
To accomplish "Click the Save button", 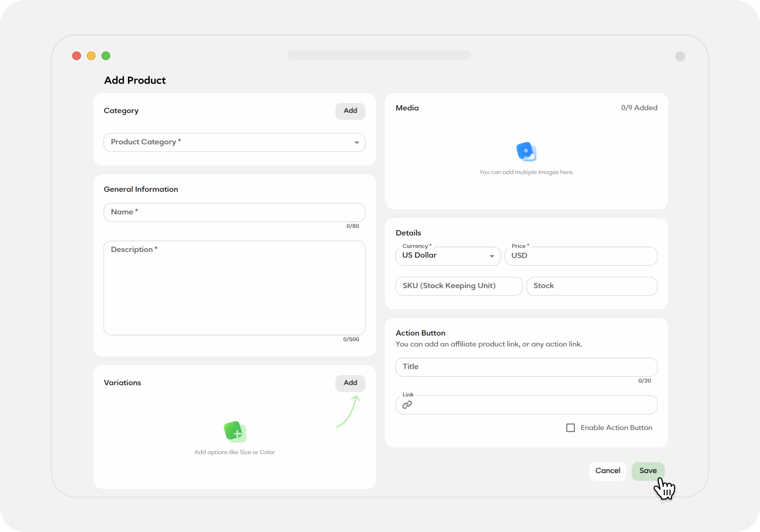I will tap(648, 470).
